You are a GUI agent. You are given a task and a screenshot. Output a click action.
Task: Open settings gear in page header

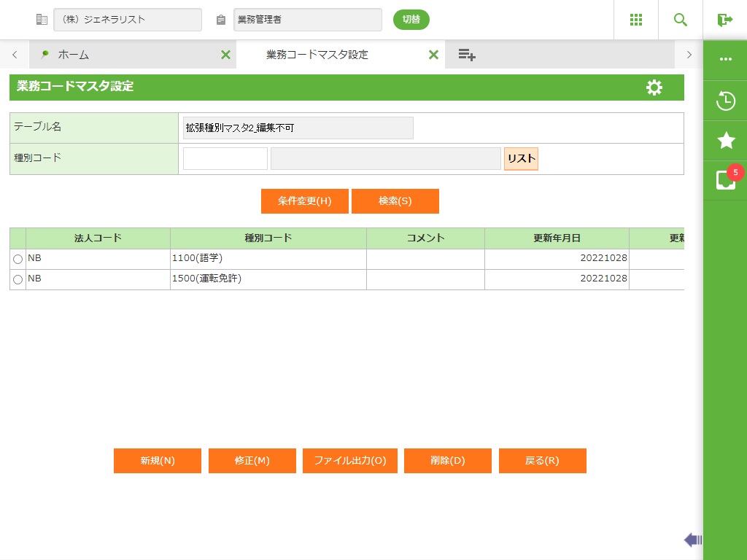pos(654,87)
